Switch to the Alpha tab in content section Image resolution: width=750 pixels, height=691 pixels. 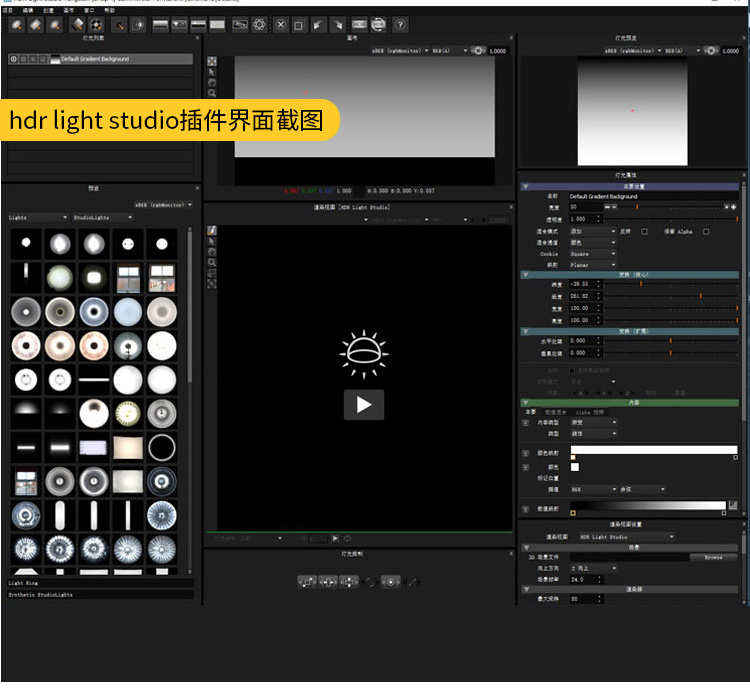[x=590, y=412]
